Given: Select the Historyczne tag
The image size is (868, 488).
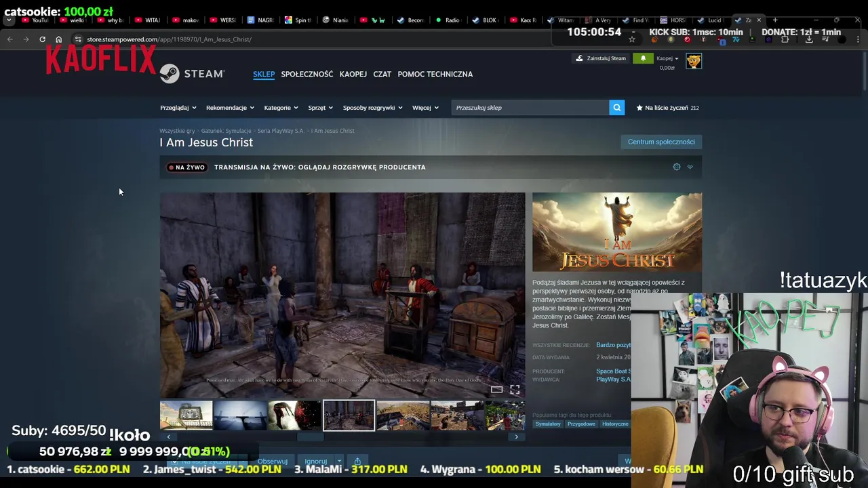Looking at the screenshot, I should (614, 424).
